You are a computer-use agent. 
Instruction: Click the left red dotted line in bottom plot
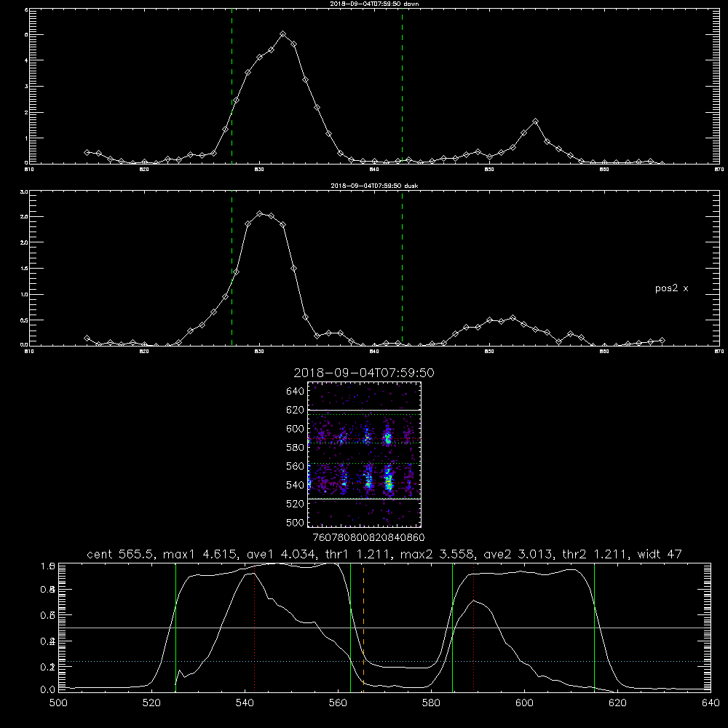click(x=254, y=628)
